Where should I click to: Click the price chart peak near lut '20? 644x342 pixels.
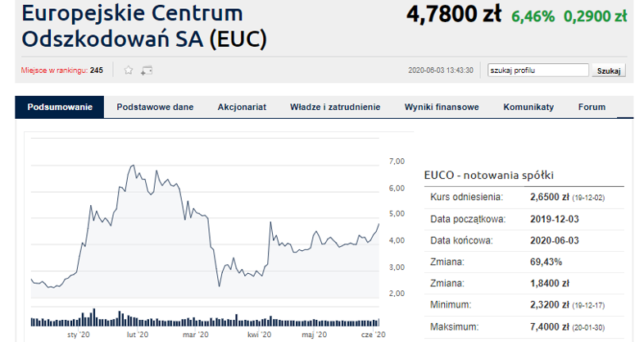coord(133,166)
